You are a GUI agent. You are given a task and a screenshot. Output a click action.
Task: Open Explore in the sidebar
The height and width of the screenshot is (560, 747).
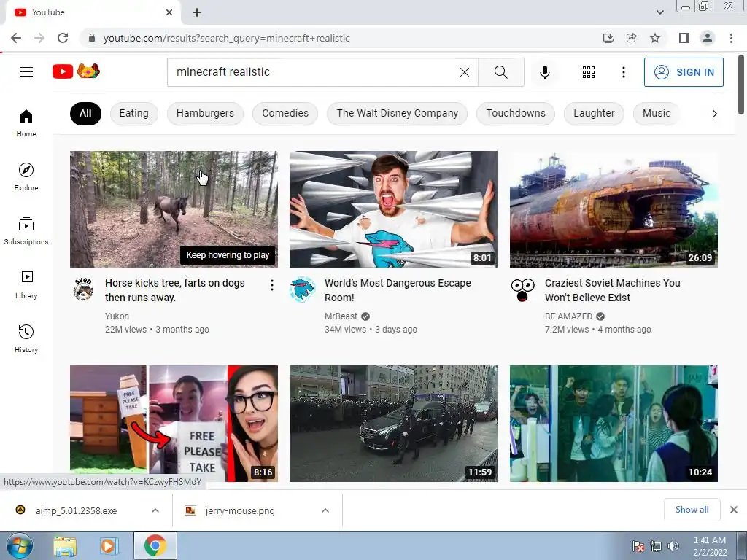(26, 176)
